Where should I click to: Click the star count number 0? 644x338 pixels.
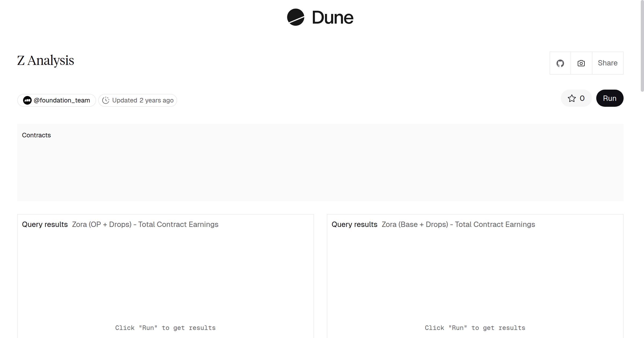click(582, 98)
